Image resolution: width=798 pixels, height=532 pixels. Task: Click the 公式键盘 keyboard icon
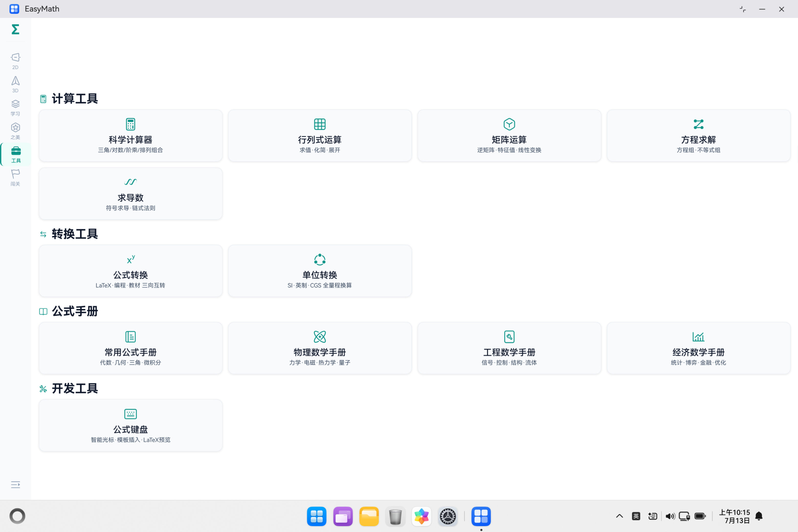point(131,414)
